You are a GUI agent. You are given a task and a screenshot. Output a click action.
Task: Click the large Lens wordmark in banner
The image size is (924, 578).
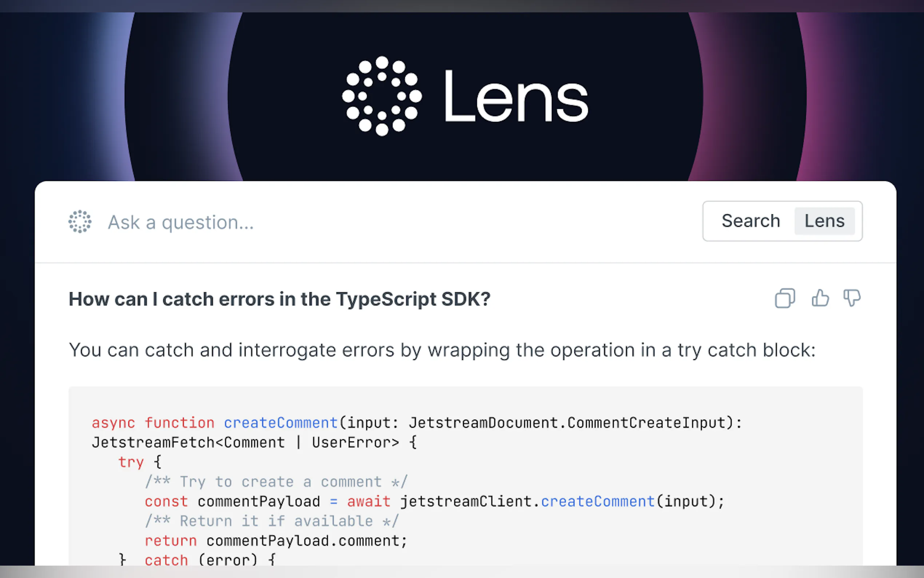pos(516,97)
